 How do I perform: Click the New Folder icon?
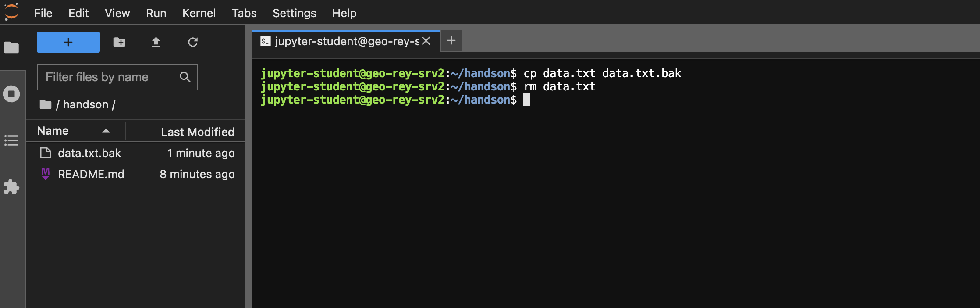[119, 42]
